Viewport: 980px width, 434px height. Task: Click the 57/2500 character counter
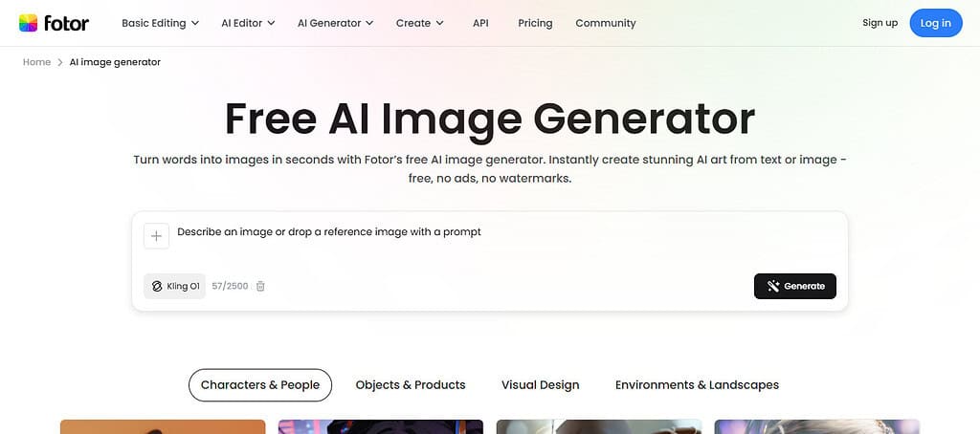(x=230, y=286)
